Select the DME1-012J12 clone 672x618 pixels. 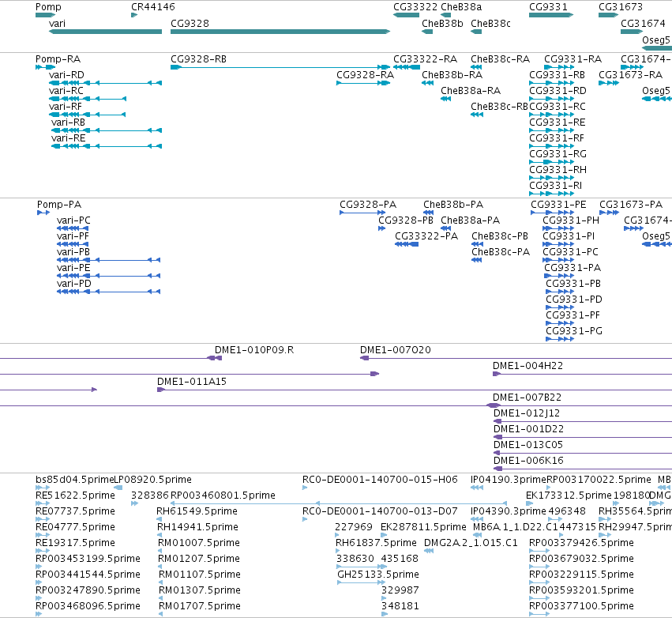coord(583,421)
